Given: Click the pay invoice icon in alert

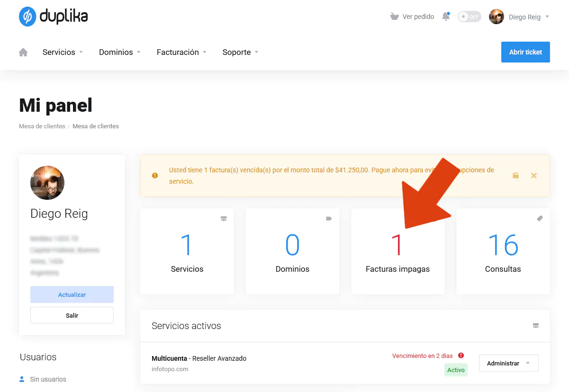Looking at the screenshot, I should [515, 176].
